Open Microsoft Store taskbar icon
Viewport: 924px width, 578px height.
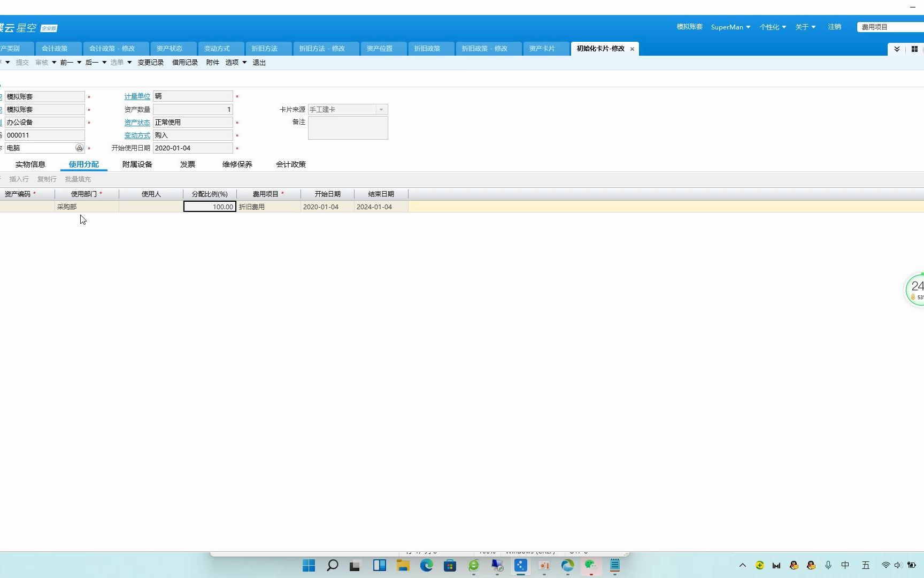click(450, 565)
